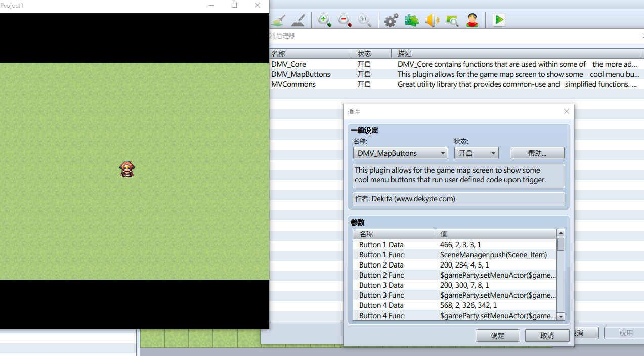Image resolution: width=644 pixels, height=356 pixels.
Task: Select the Button 2 Func parameter
Action: 455,275
